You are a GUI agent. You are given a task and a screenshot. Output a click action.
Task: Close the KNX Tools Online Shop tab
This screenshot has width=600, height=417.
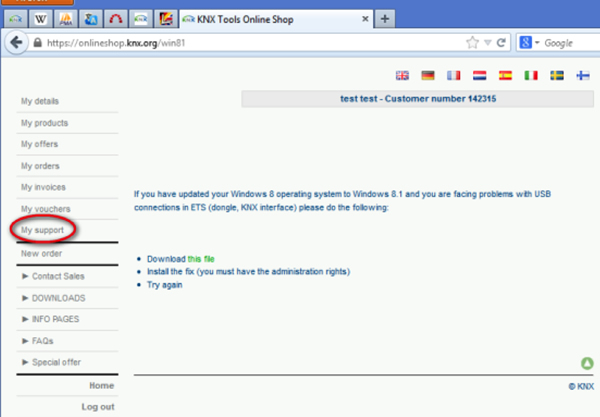pyautogui.click(x=365, y=19)
